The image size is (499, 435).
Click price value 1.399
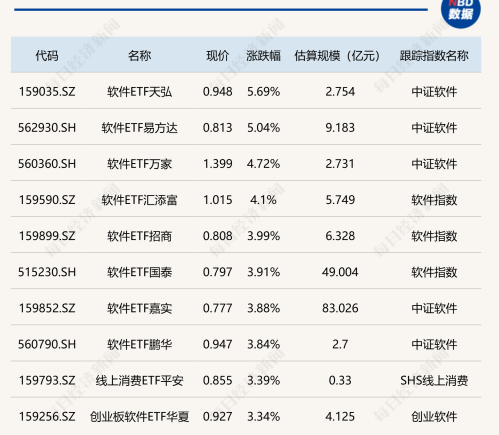pos(217,163)
